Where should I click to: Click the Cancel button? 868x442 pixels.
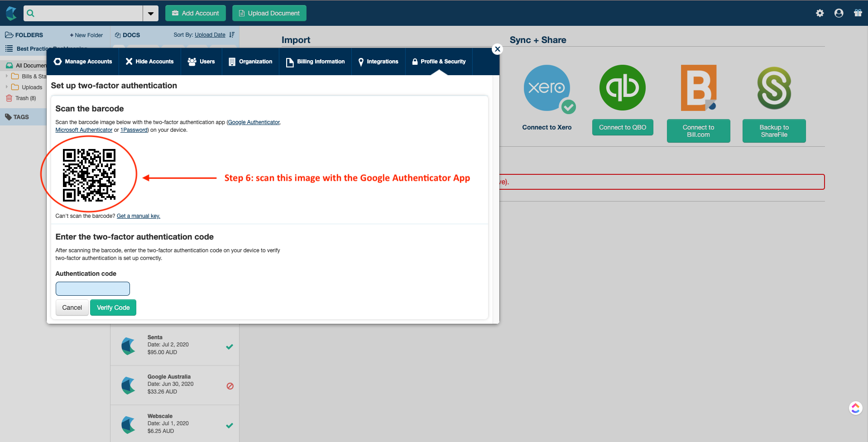[x=72, y=307]
